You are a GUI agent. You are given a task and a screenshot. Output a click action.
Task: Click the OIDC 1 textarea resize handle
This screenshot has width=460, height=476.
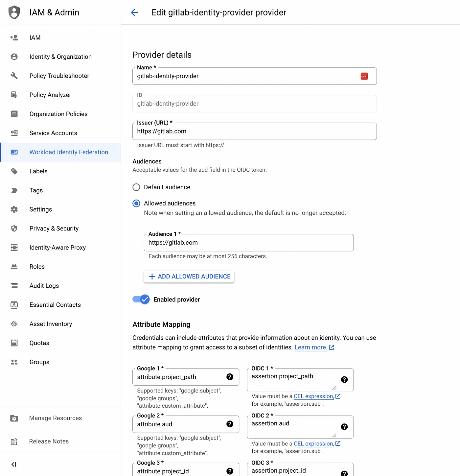click(334, 388)
